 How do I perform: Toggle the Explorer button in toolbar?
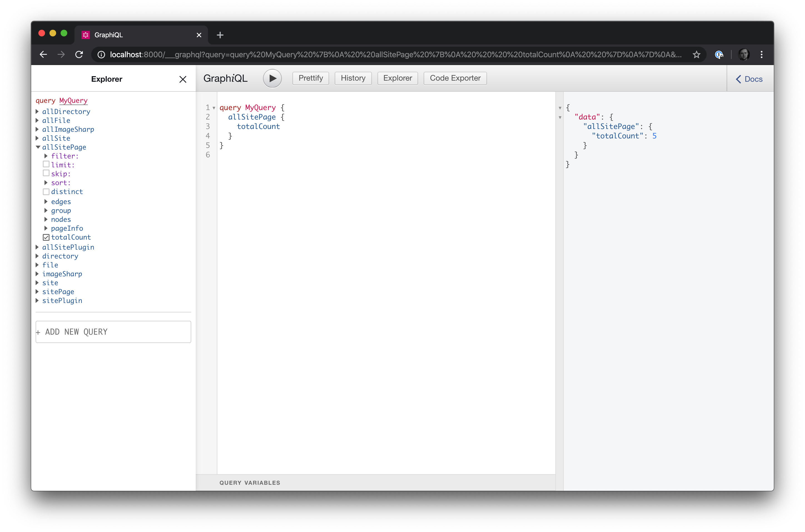[x=397, y=78]
